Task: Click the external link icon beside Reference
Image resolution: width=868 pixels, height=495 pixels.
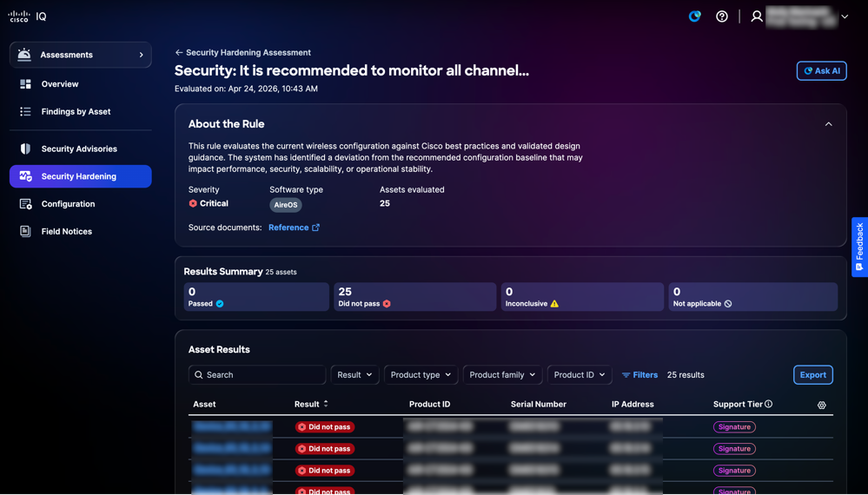Action: 315,228
